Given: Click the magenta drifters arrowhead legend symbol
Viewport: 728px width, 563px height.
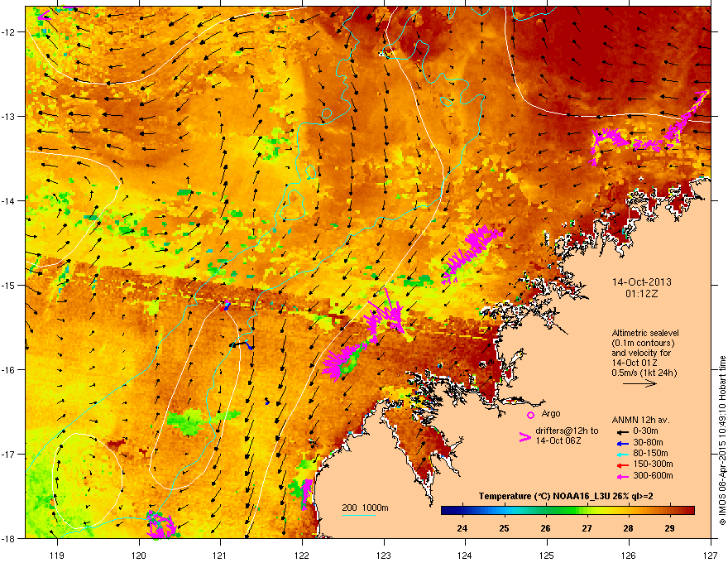Looking at the screenshot, I should pos(524,437).
